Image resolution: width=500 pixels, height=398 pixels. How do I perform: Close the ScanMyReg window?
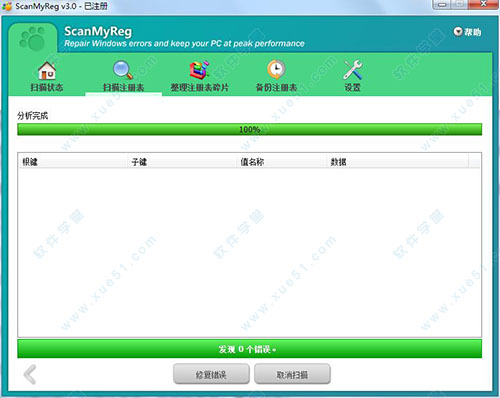pyautogui.click(x=484, y=5)
